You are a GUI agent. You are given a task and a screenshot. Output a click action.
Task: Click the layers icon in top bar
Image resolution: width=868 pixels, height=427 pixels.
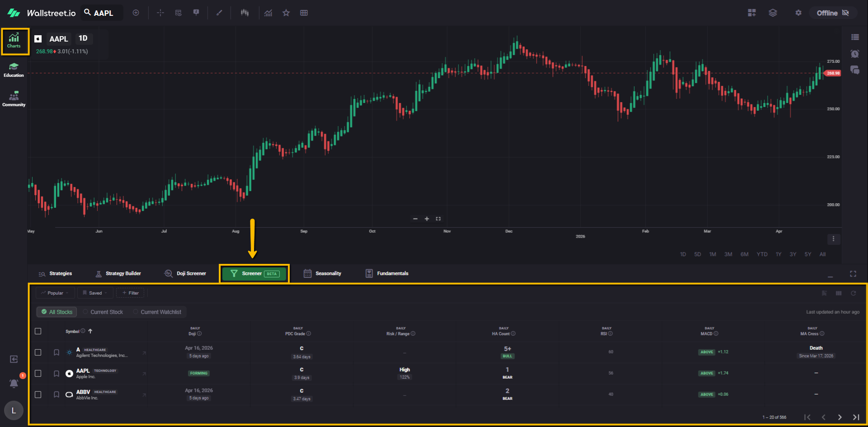(773, 13)
